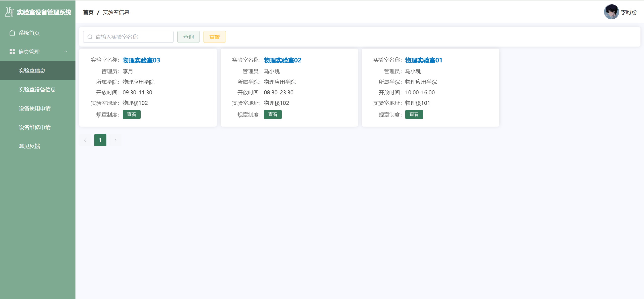View rules for 物理实验室02
Viewport: 644px width, 299px height.
click(x=272, y=115)
